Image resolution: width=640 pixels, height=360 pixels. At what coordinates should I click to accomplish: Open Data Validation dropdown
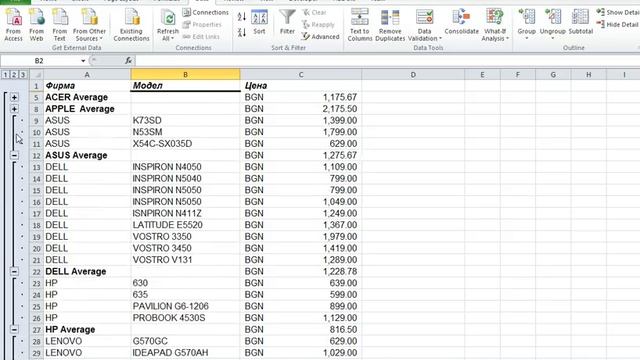pyautogui.click(x=424, y=24)
